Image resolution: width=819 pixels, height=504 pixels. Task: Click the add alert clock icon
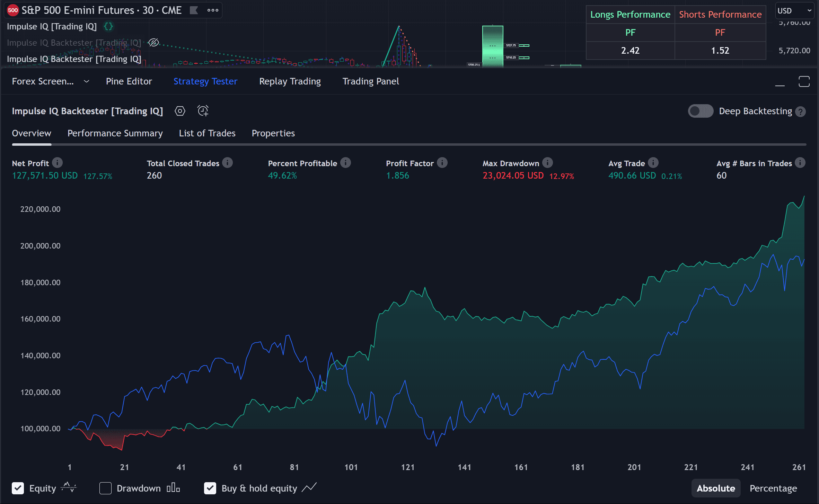coord(203,111)
